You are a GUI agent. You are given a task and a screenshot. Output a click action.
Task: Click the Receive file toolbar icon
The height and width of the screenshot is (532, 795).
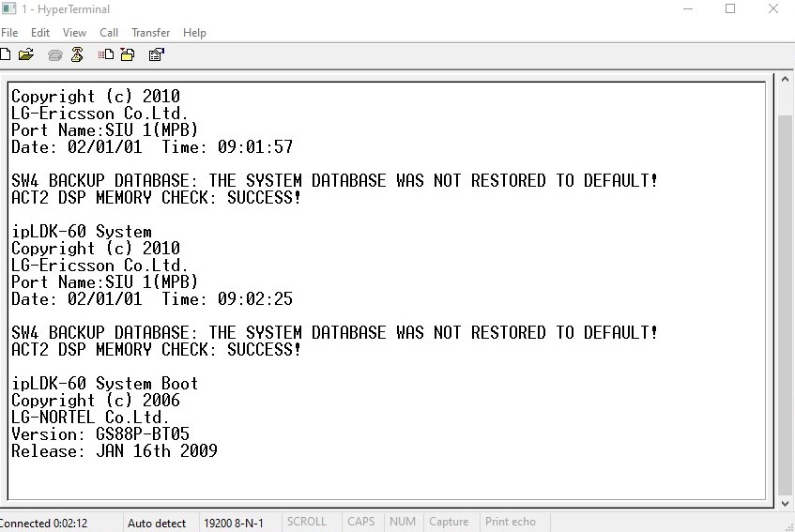coord(128,54)
